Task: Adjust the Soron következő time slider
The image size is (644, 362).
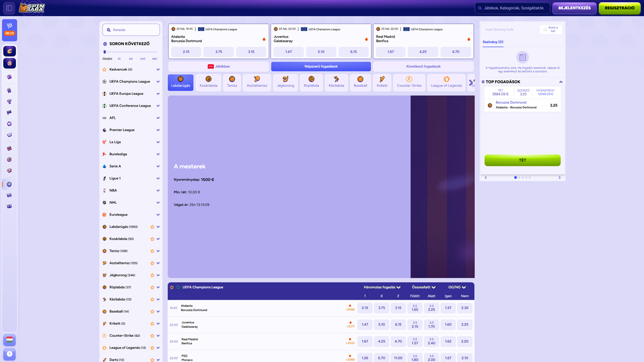Action: [105, 53]
